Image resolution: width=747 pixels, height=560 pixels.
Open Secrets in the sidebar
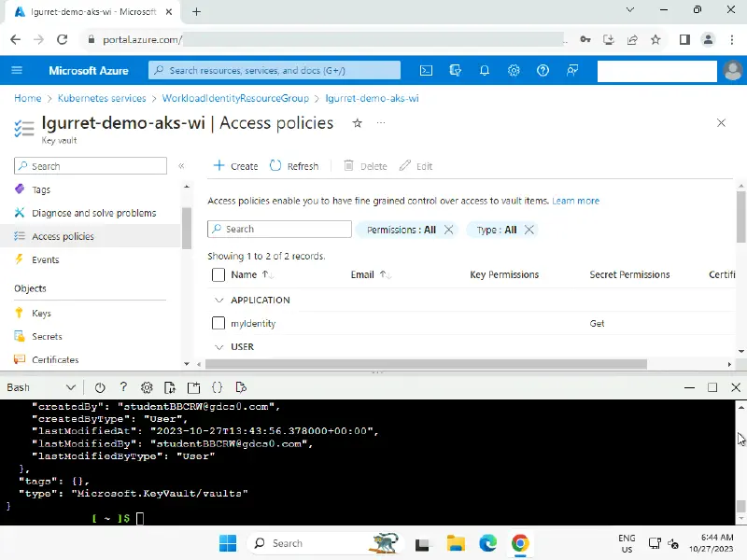pos(47,336)
